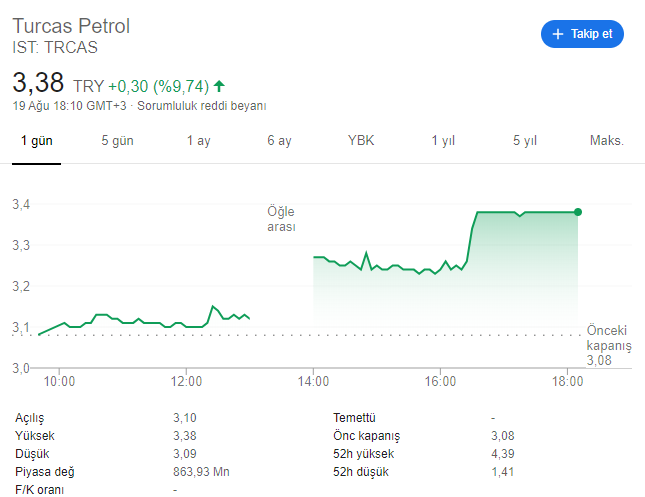645x497 pixels.
Task: Click the 14:00 time axis label
Action: [x=313, y=381]
